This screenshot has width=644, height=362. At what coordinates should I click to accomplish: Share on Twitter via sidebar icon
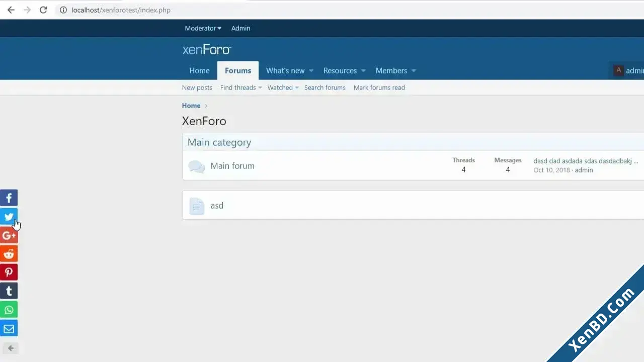click(x=9, y=217)
